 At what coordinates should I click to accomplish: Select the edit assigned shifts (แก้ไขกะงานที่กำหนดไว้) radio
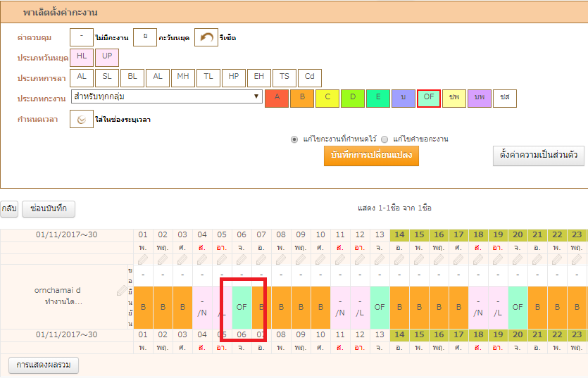pos(295,139)
